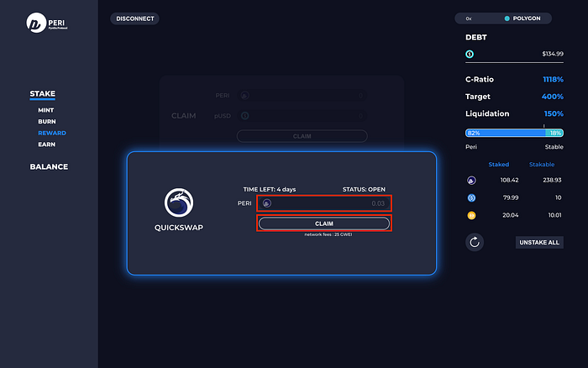The height and width of the screenshot is (368, 588).
Task: Click the PERI icon inside Quickswap reward field
Action: (267, 203)
